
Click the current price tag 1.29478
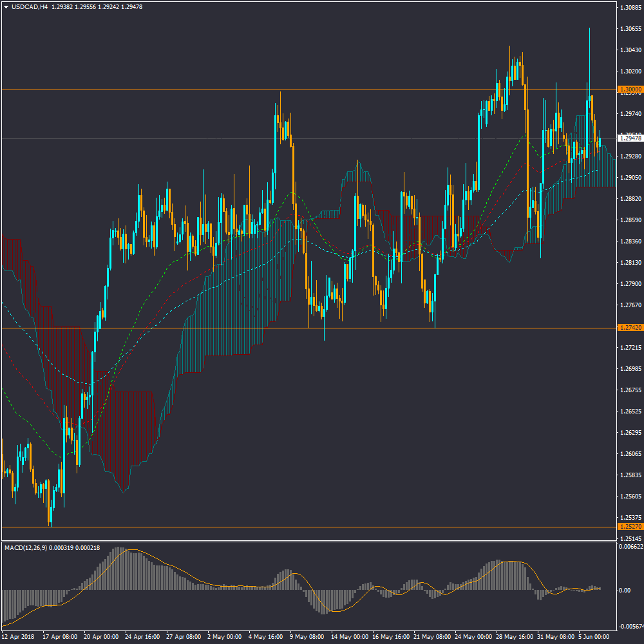coord(629,138)
